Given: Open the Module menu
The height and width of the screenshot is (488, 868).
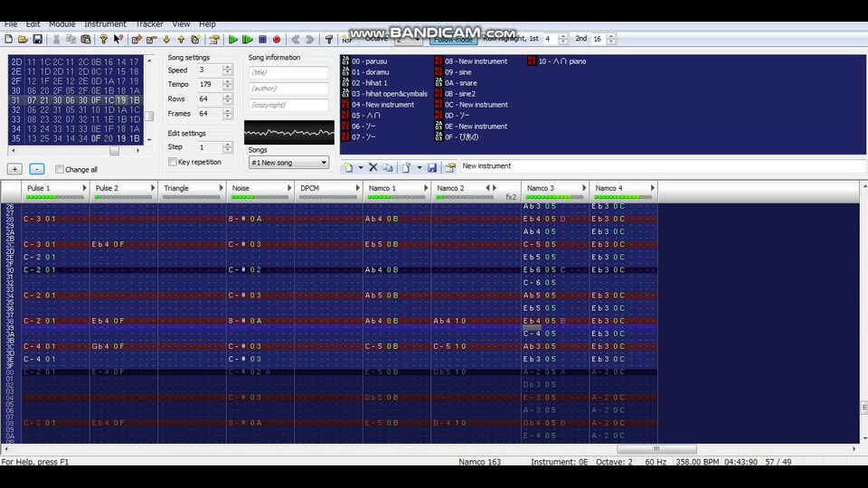Looking at the screenshot, I should (62, 24).
